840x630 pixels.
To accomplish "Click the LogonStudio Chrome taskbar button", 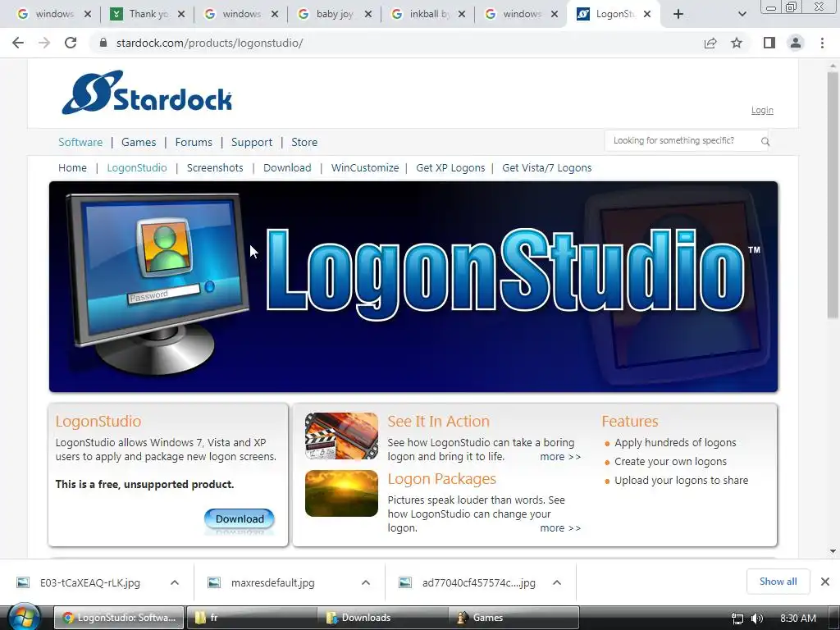I will 120,617.
